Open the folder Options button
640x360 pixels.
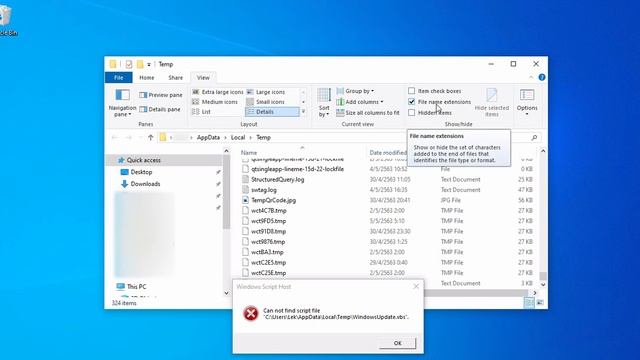coord(527,102)
